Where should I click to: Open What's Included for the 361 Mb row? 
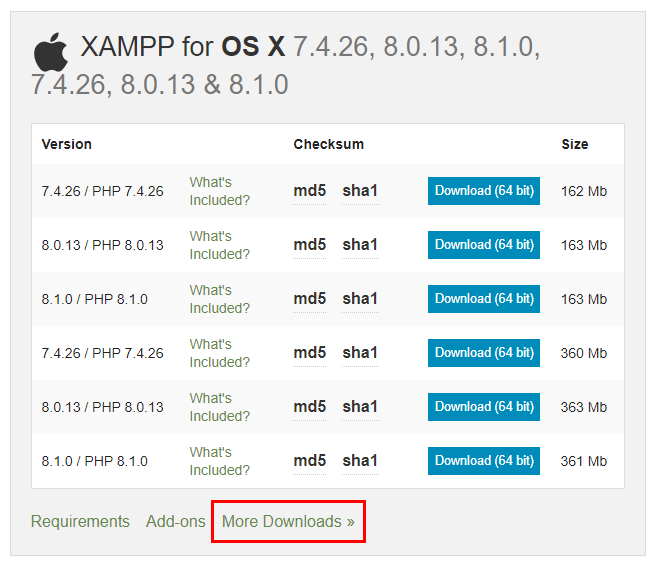(219, 461)
